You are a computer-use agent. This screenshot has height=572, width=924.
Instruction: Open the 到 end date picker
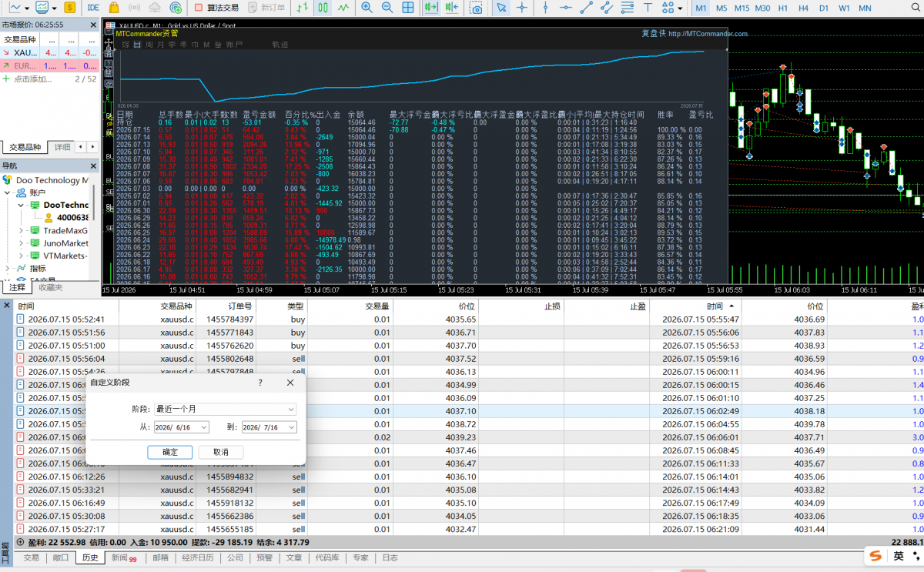pyautogui.click(x=269, y=427)
